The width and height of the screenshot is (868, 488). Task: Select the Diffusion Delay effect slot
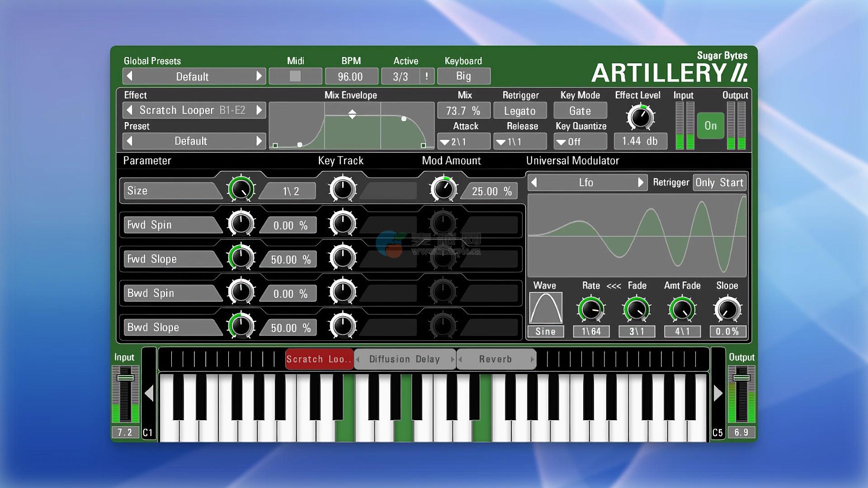tap(404, 359)
